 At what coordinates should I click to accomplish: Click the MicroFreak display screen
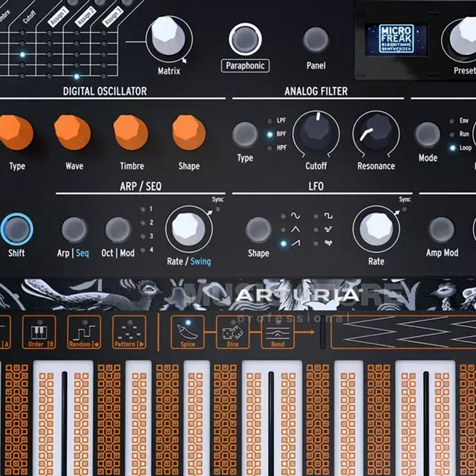click(x=396, y=40)
